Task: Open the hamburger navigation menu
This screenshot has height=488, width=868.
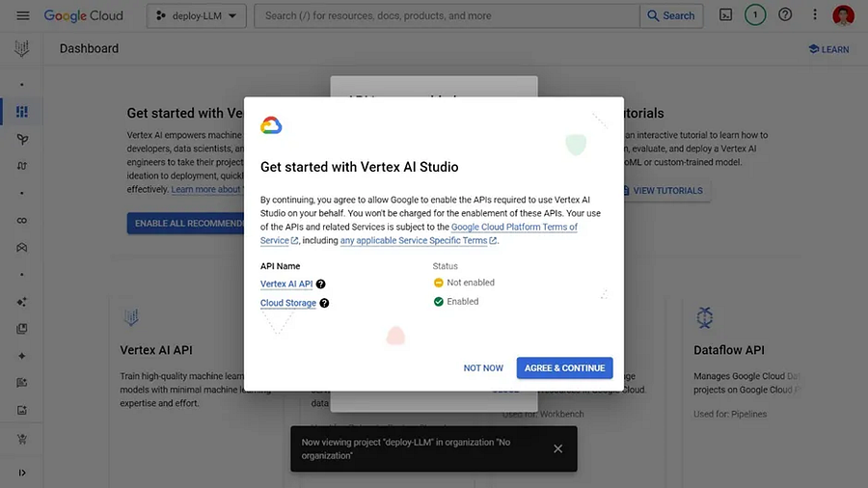Action: (23, 15)
